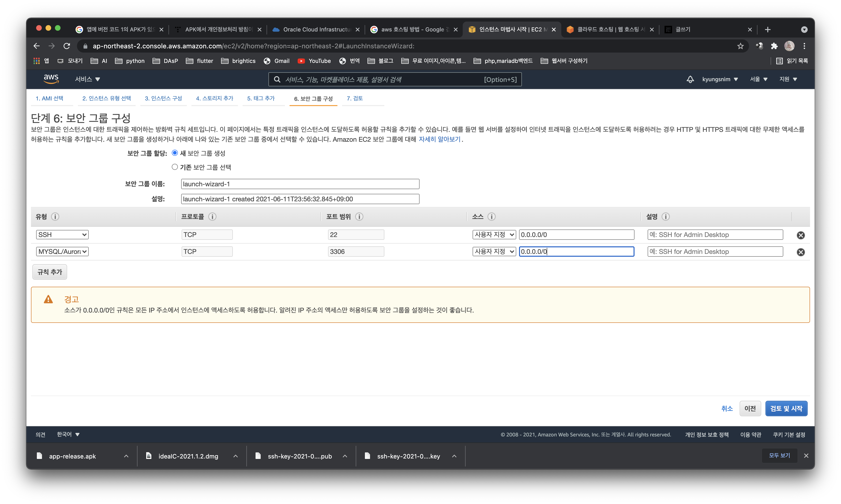Viewport: 841px width, 504px height.
Task: Open the 자세히 알아보기 link
Action: [x=439, y=139]
